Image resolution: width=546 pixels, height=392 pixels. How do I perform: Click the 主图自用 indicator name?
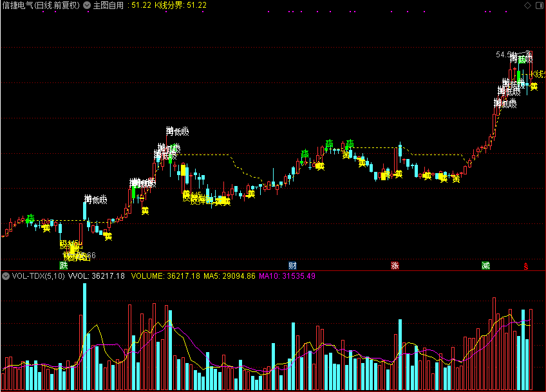108,5
